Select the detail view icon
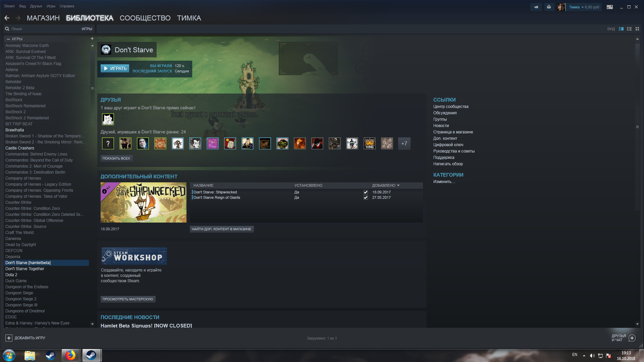The width and height of the screenshot is (644, 362). pyautogui.click(x=621, y=29)
